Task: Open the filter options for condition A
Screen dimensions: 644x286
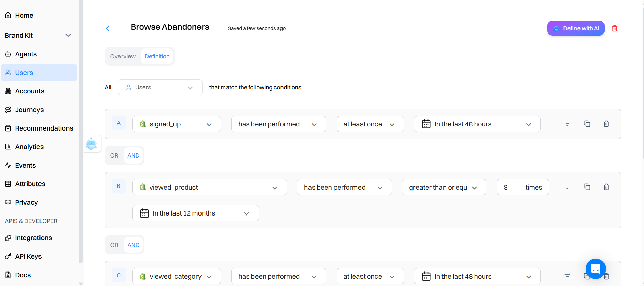Action: pos(567,124)
